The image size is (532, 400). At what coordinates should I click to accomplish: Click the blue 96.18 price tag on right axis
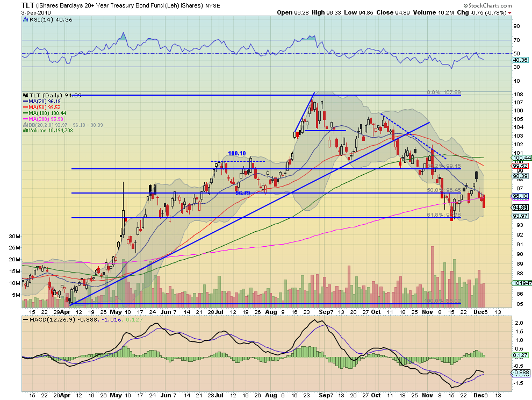520,196
